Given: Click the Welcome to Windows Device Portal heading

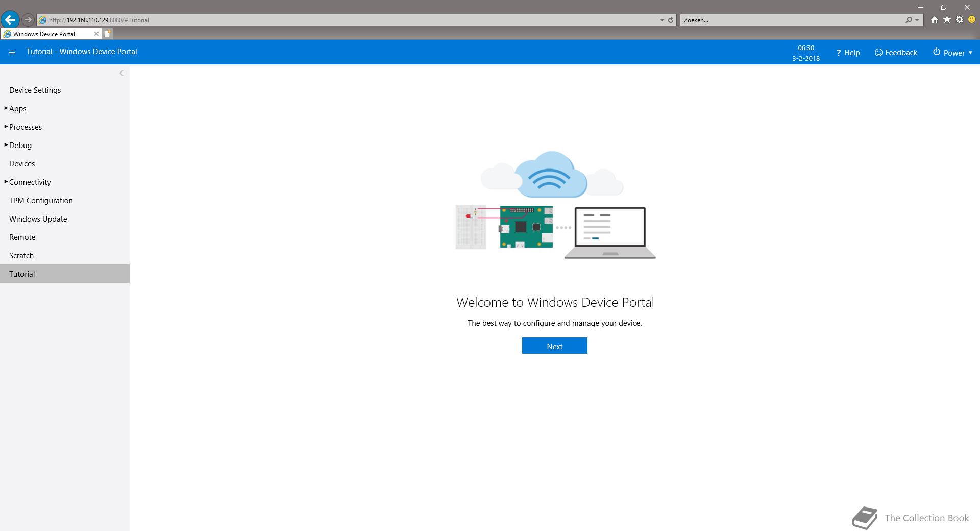Looking at the screenshot, I should 555,302.
